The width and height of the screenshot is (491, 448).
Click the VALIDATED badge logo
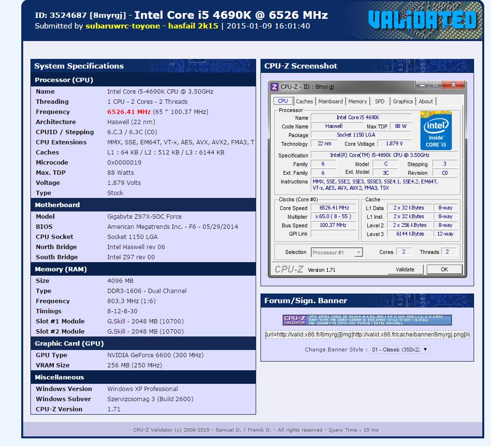coord(422,20)
